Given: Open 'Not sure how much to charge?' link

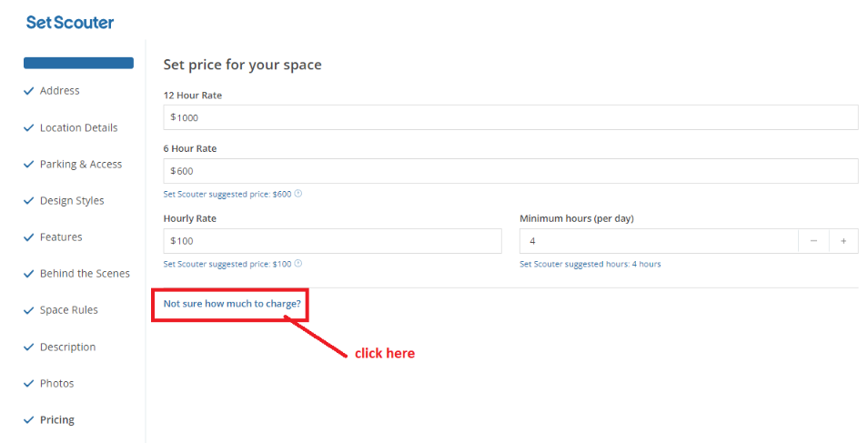Looking at the screenshot, I should [232, 304].
